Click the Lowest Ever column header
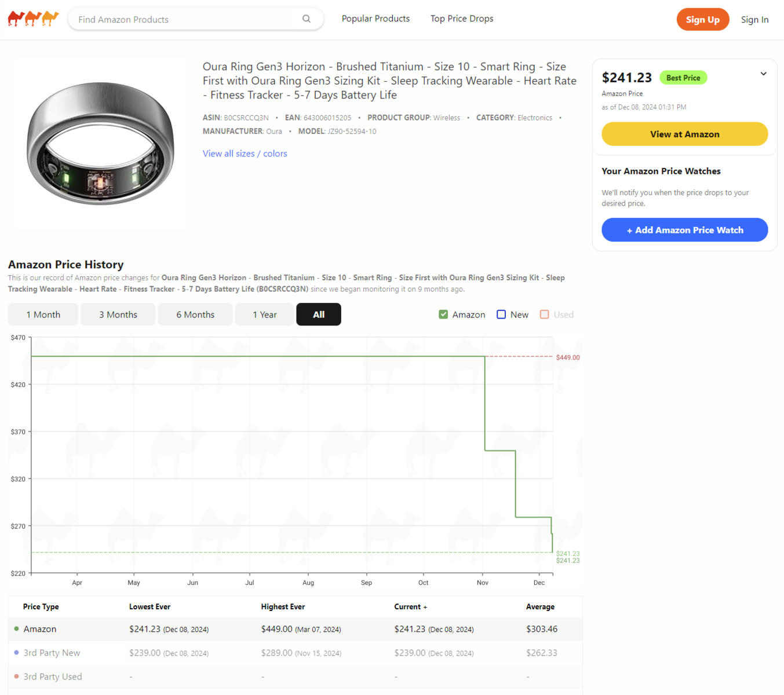This screenshot has width=784, height=695. 149,607
